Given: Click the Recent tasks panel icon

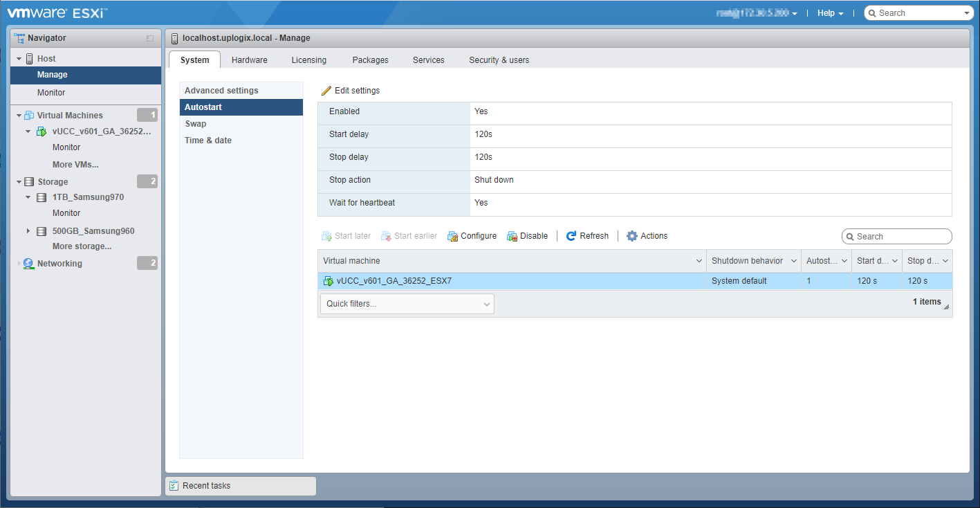Looking at the screenshot, I should pos(174,486).
